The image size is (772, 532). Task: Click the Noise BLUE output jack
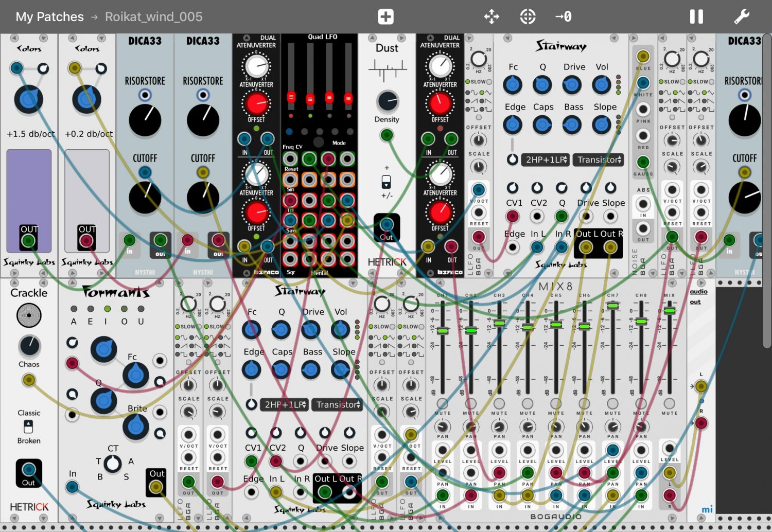coord(643,56)
